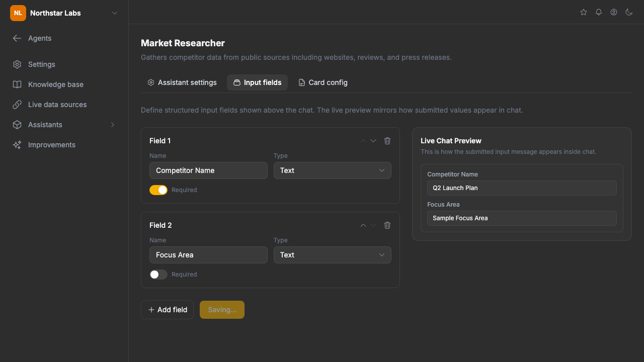Viewport: 644px width, 362px height.
Task: Delete Field 1 using the trash icon
Action: 387,141
